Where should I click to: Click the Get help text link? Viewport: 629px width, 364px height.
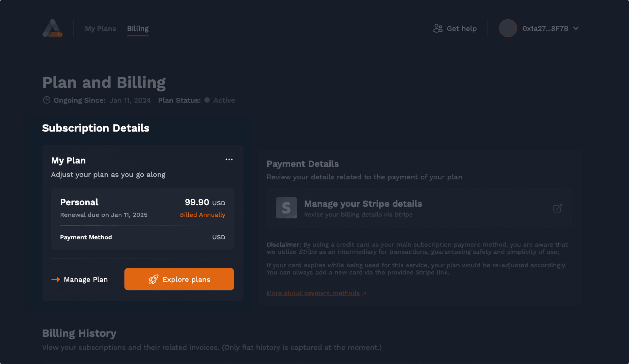(461, 29)
